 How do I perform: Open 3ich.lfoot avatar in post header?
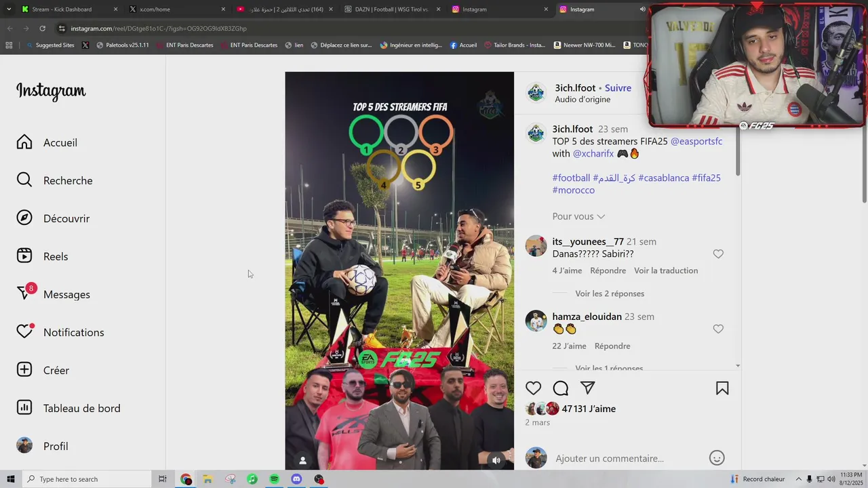tap(536, 93)
